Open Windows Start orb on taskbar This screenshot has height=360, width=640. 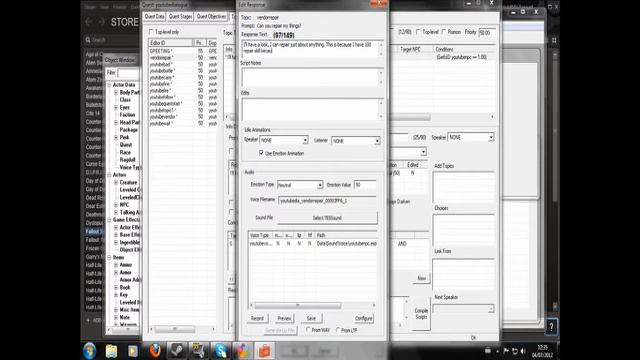(x=89, y=351)
